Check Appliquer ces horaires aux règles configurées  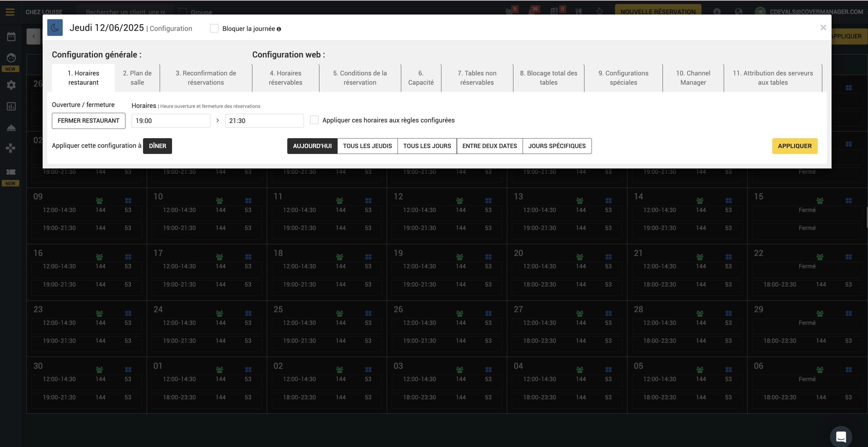314,120
